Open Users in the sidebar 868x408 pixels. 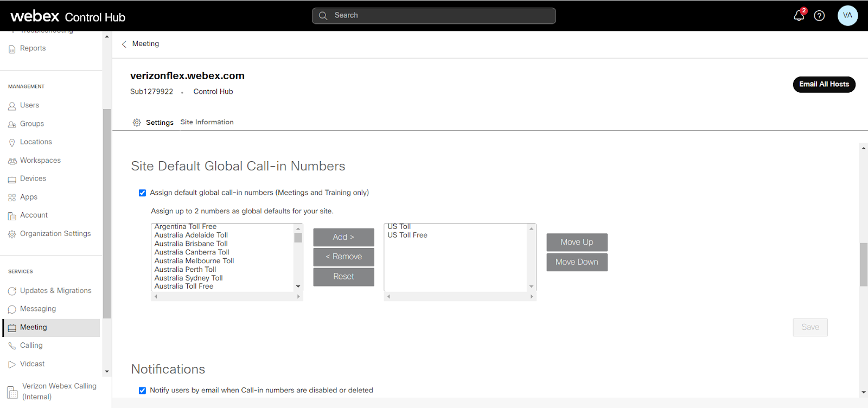coord(29,105)
